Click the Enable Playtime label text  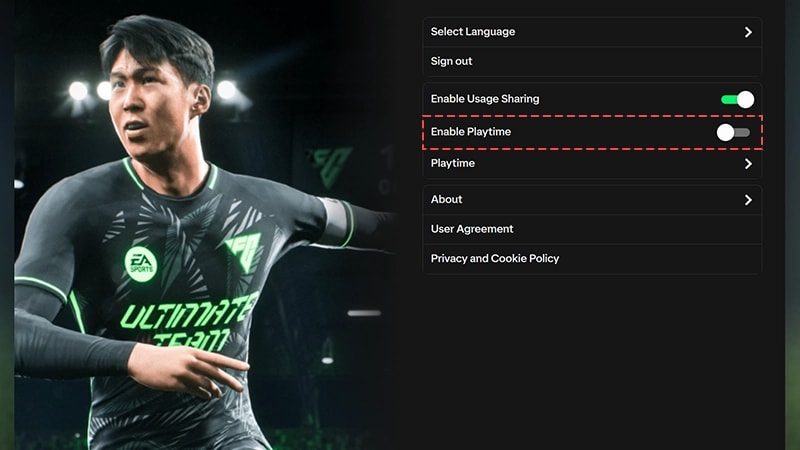pyautogui.click(x=470, y=132)
